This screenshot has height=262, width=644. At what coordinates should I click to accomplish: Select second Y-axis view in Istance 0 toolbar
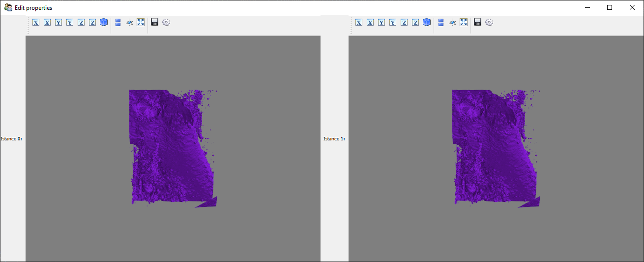tap(70, 22)
